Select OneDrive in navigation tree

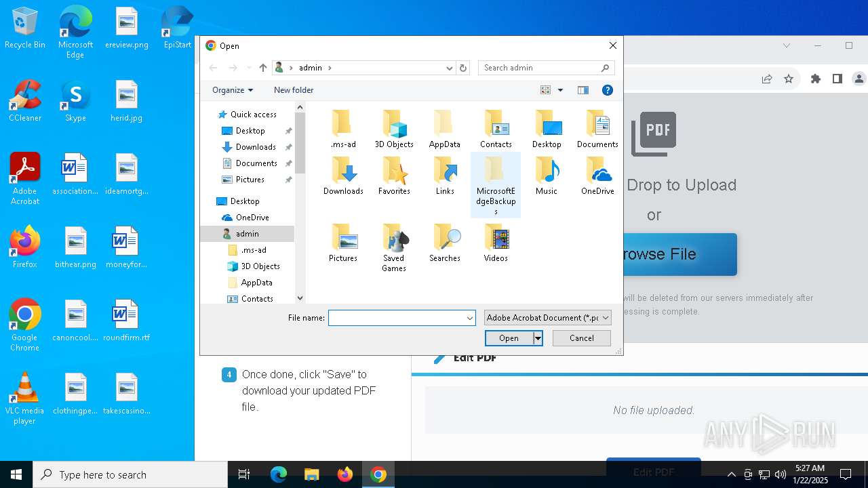coord(252,218)
